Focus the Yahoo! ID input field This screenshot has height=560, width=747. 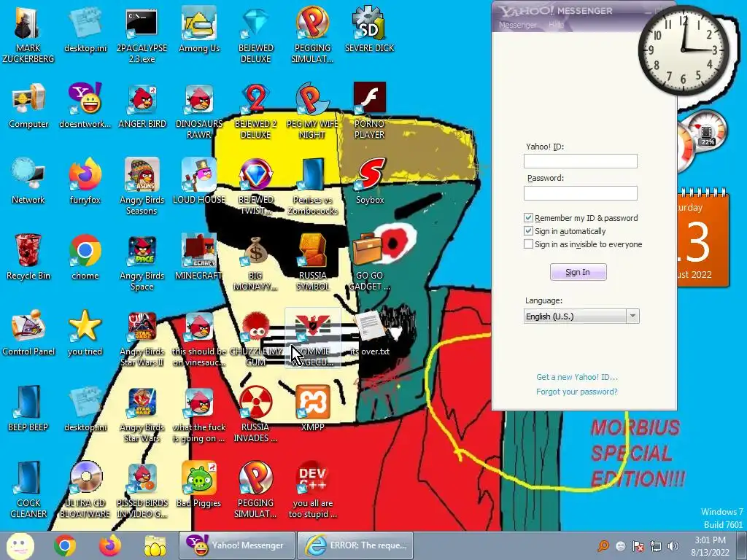coord(580,161)
